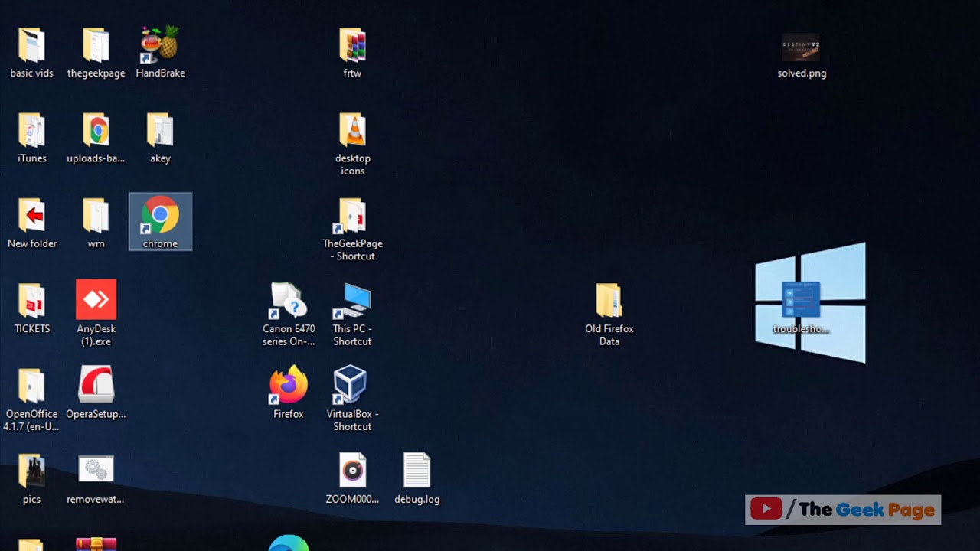Viewport: 980px width, 551px height.
Task: Select Canon E470 series On-... shortcut
Action: 289,301
